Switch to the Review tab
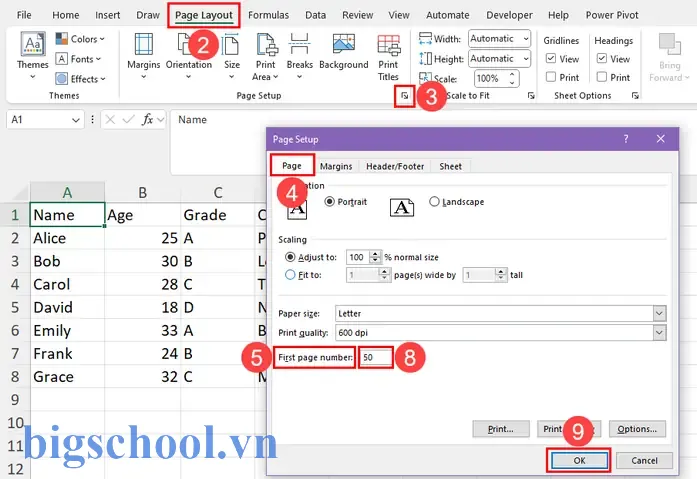 click(x=357, y=15)
